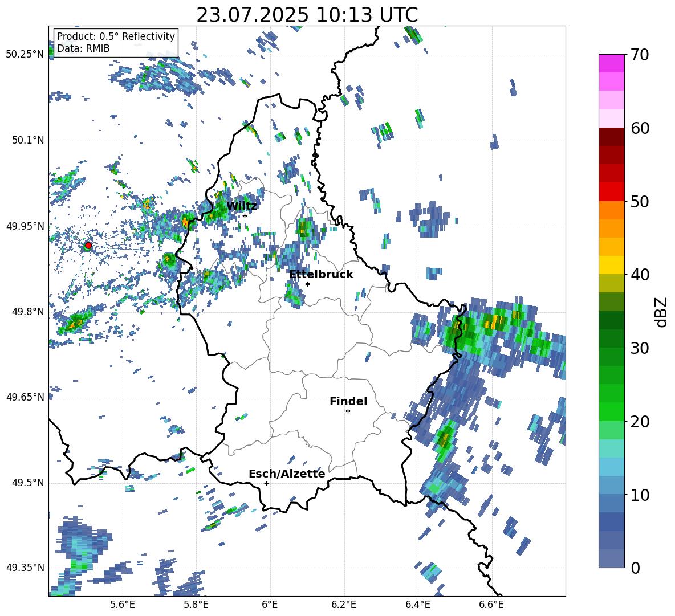Viewport: 675px width, 616px height.
Task: Click the bottom slate-blue colorbar segment
Action: tap(611, 558)
